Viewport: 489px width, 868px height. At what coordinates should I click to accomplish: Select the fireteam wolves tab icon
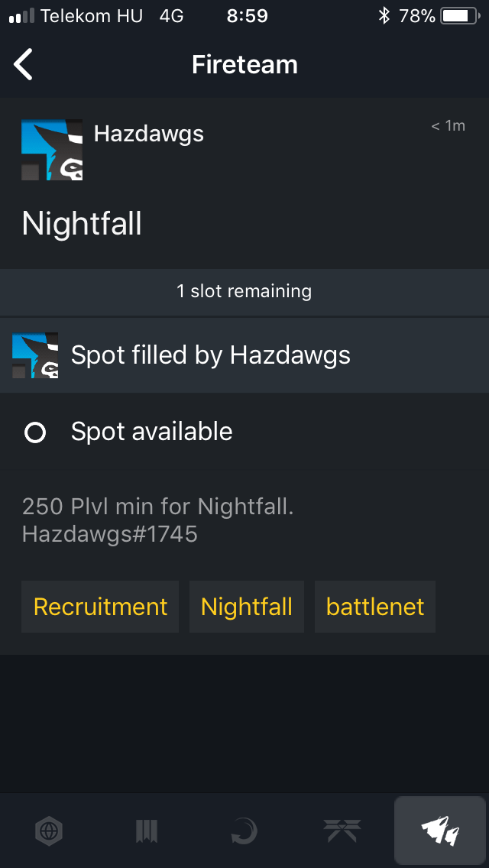(x=440, y=831)
